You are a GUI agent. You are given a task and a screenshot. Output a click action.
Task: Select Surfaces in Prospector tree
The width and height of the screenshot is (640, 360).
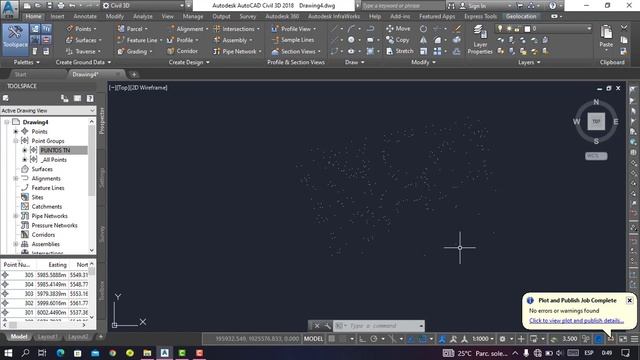pyautogui.click(x=42, y=169)
